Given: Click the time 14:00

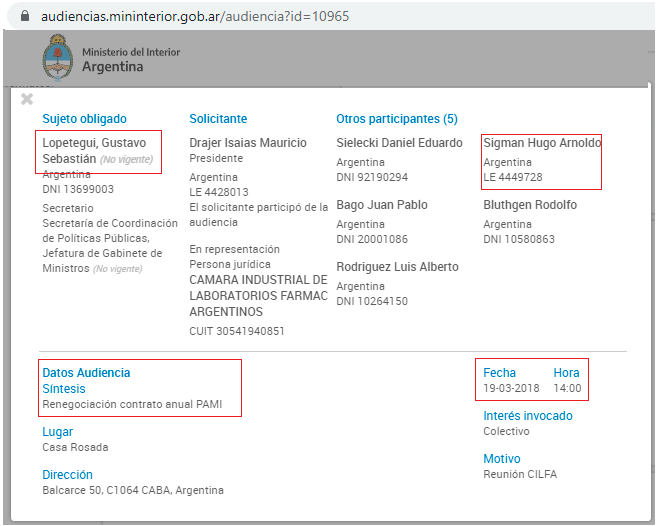Looking at the screenshot, I should pos(567,388).
